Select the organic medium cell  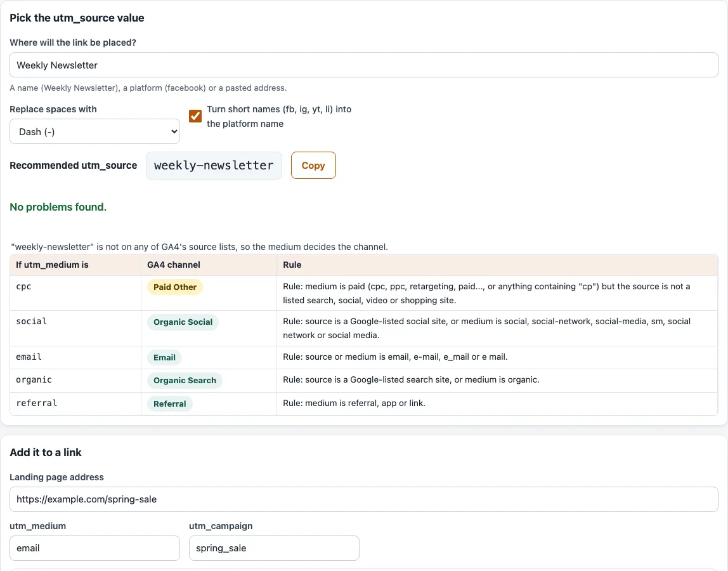(x=75, y=381)
